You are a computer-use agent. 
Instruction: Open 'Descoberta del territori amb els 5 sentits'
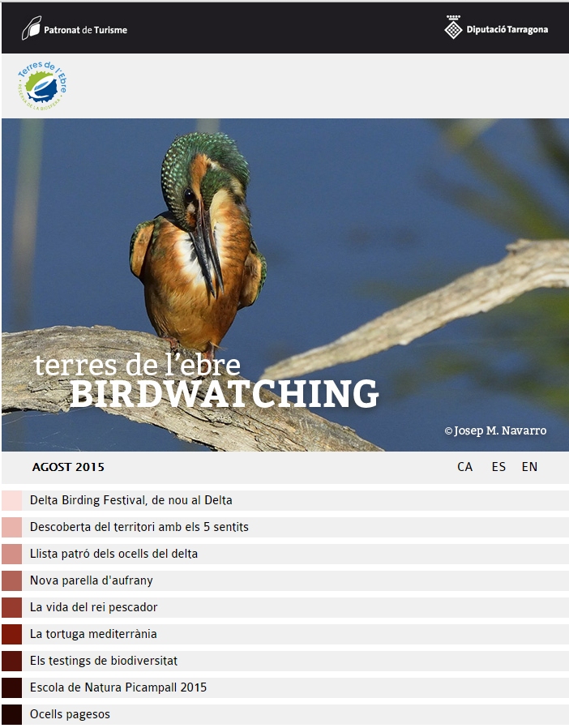click(139, 527)
